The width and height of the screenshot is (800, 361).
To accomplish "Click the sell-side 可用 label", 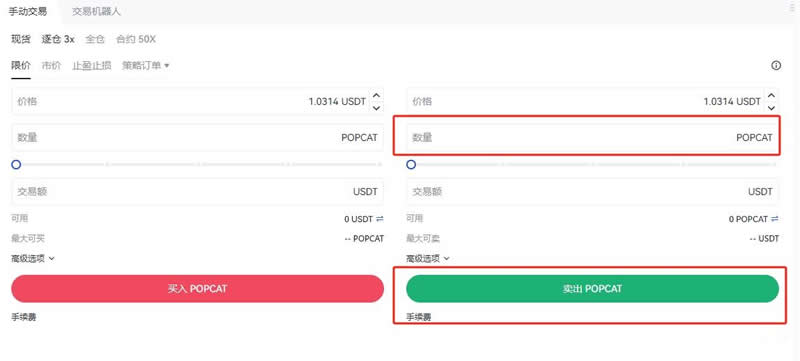I will (x=414, y=219).
